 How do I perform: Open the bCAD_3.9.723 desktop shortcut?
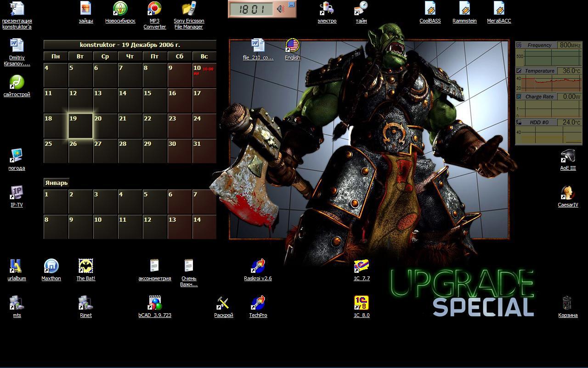pos(155,304)
